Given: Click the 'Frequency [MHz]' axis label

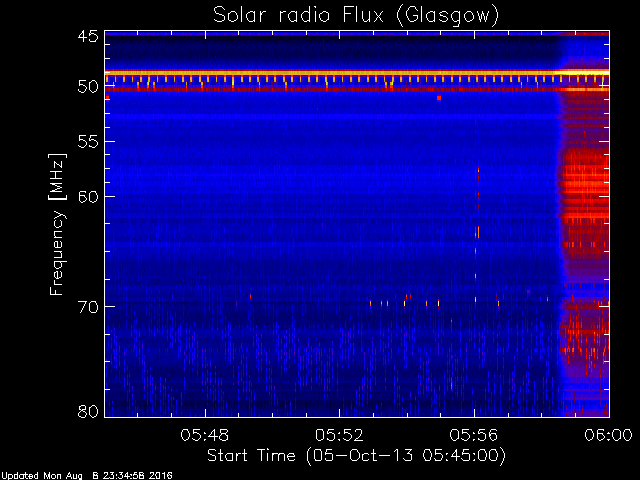Looking at the screenshot, I should (57, 224).
